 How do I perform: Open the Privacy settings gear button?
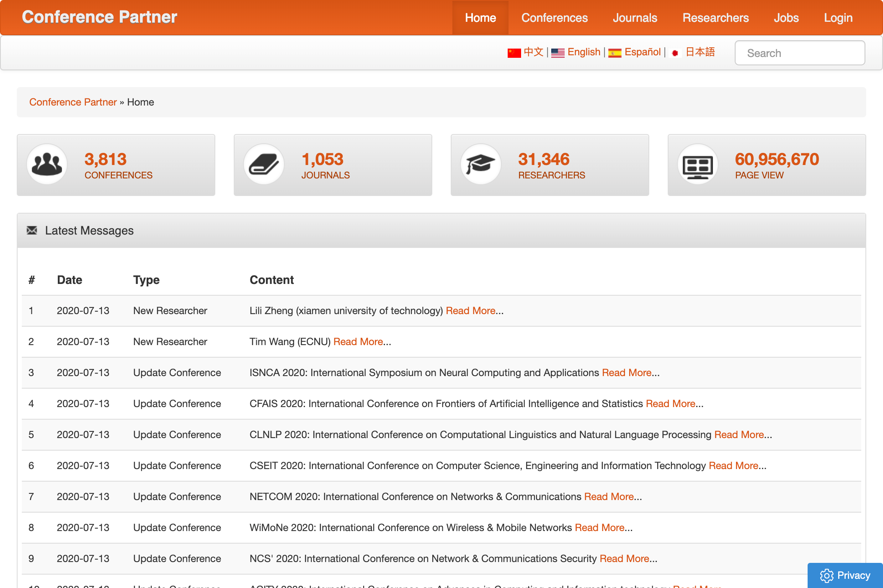tap(845, 575)
